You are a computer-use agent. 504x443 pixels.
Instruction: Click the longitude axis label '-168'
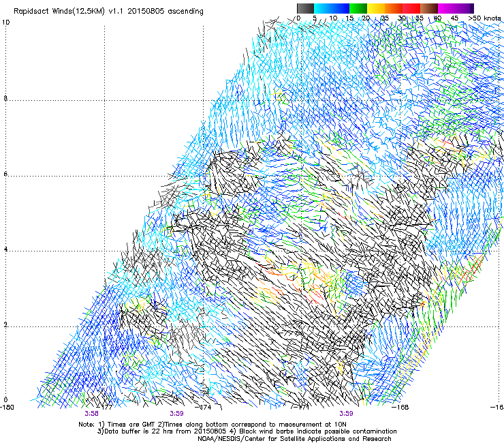tap(401, 408)
